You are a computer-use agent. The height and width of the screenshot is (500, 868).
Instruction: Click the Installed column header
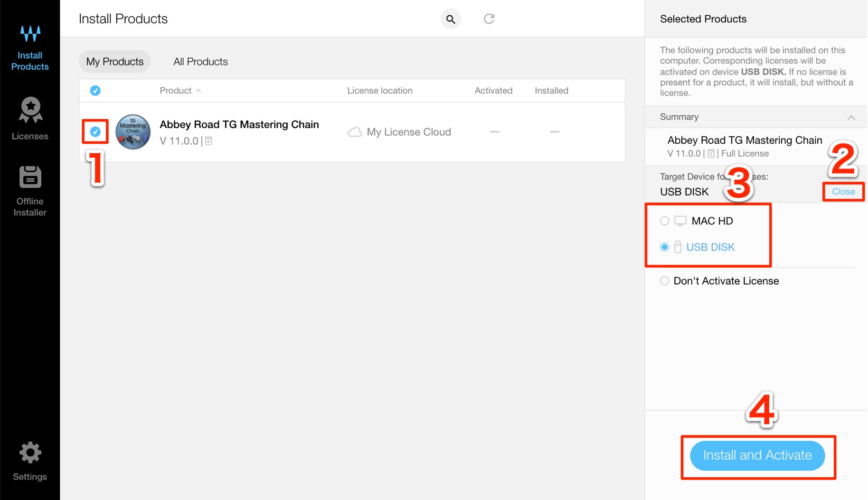(x=551, y=91)
